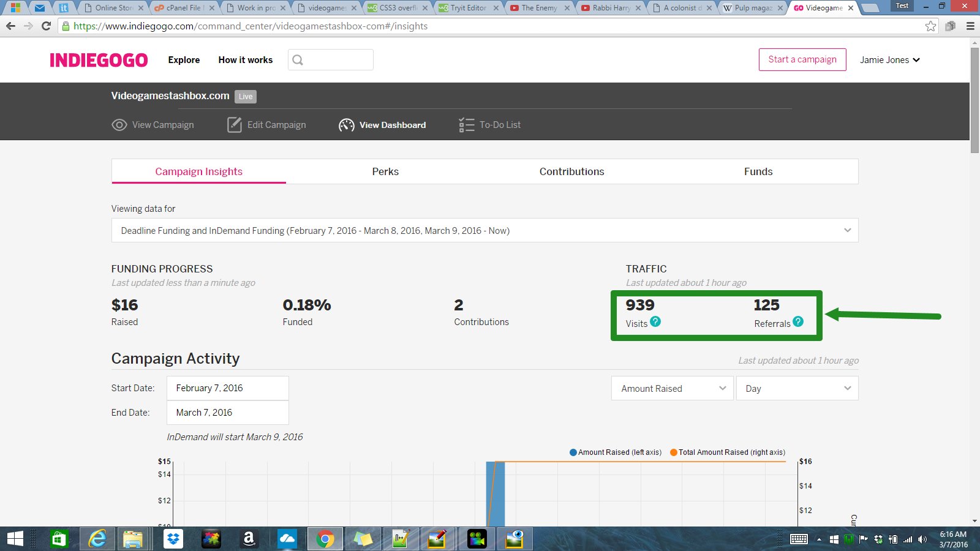The width and height of the screenshot is (980, 551).
Task: Open Dropbox from the taskbar
Action: click(x=173, y=539)
